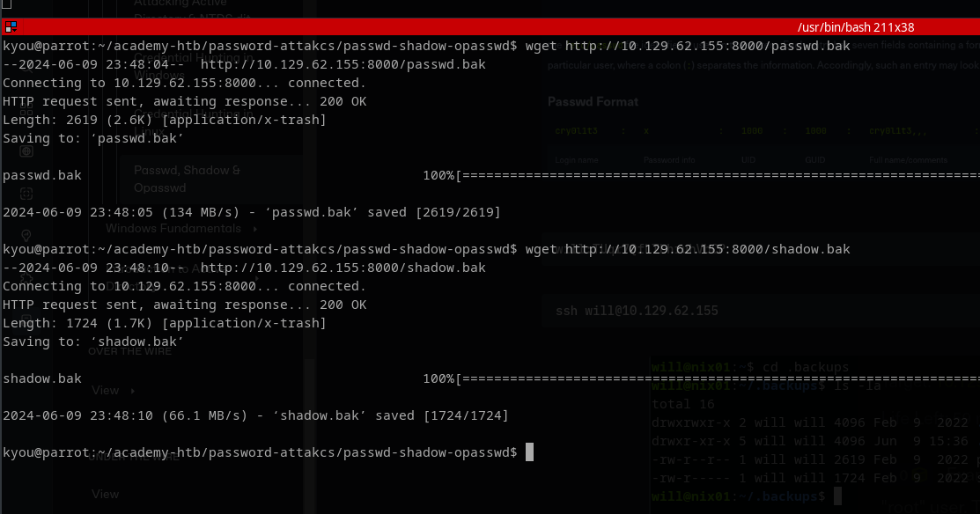Click the 'Saving to: ‘passwd.bak’' line
Screen dimensions: 980x514
point(93,138)
